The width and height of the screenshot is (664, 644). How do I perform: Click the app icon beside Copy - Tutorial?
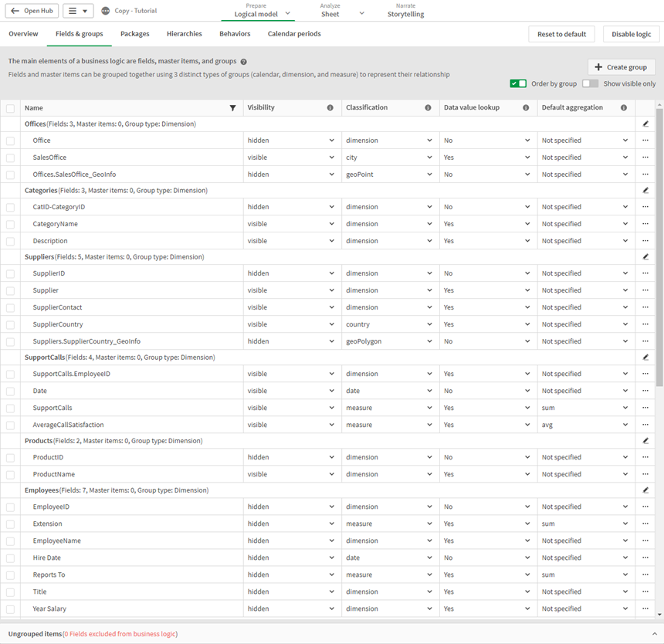[x=106, y=11]
